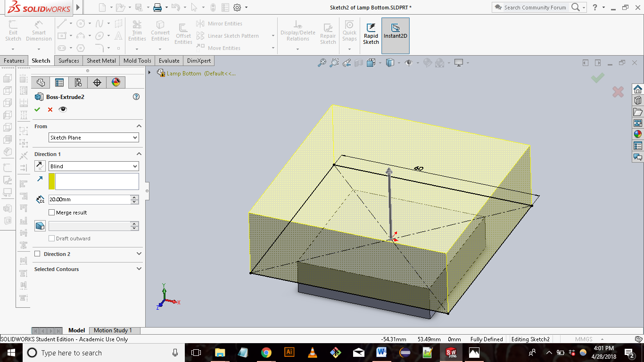Collapse the Direction 1 section
Image resolution: width=644 pixels, height=362 pixels.
[x=139, y=154]
